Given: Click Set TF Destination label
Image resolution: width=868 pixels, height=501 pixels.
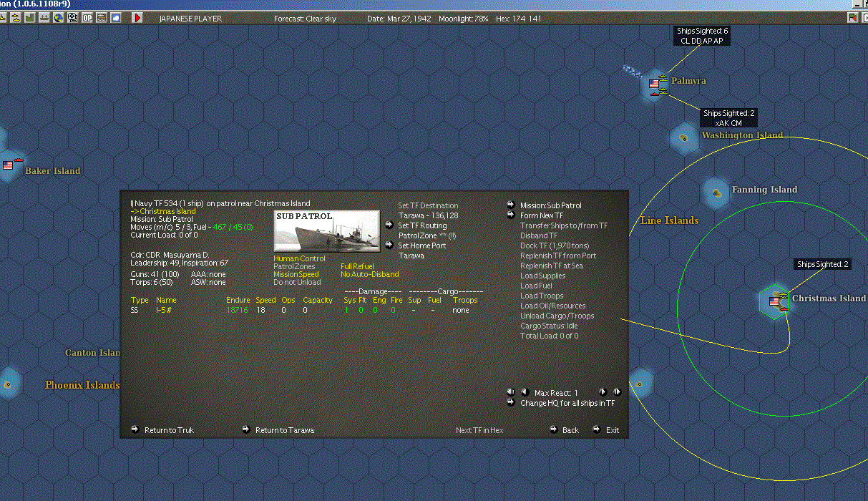Looking at the screenshot, I should (x=428, y=205).
